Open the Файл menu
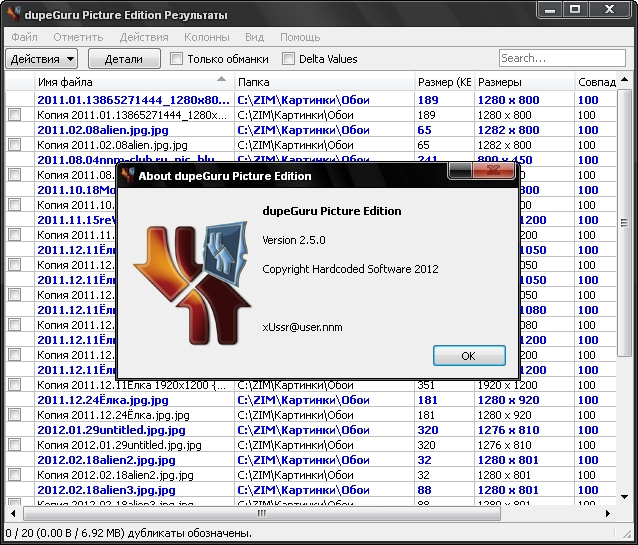Viewport: 638px width, 545px height. click(x=24, y=37)
